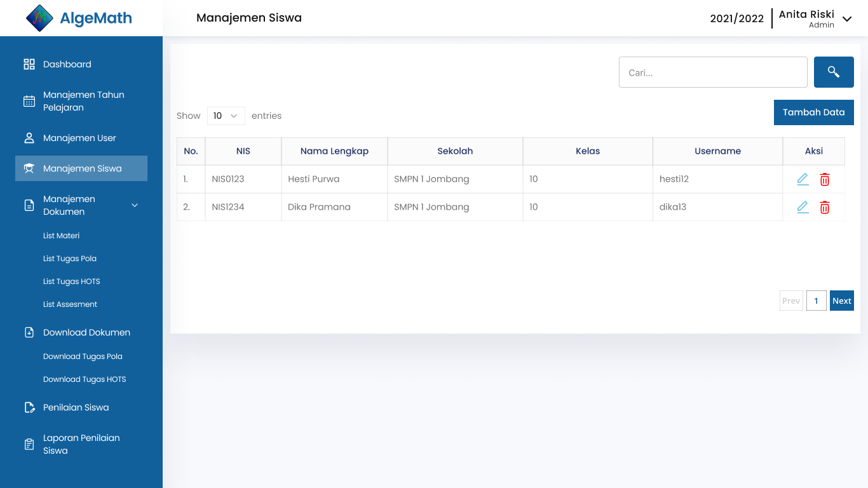Click the Manajemen Dokumen file icon
Viewport: 868px width, 488px height.
point(29,205)
